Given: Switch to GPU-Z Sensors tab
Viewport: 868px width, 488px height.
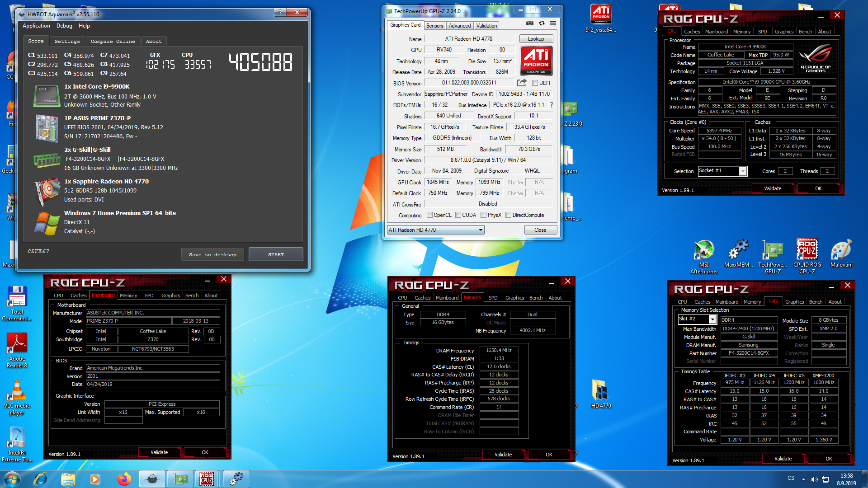Looking at the screenshot, I should point(434,26).
